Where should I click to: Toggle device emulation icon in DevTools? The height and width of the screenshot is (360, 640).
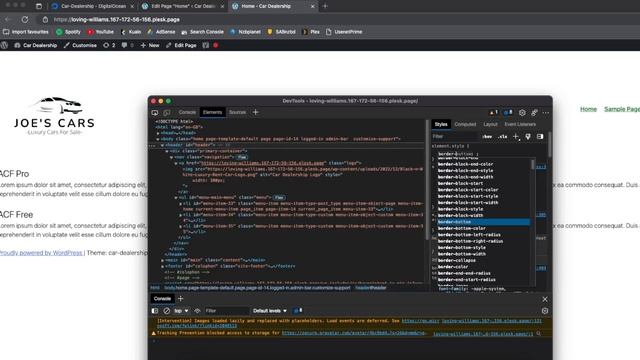tap(167, 112)
